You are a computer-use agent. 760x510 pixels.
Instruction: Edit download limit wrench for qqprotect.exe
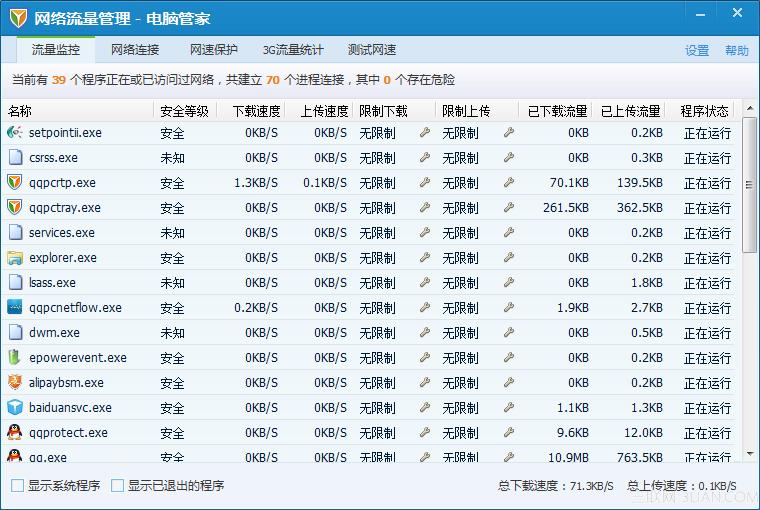click(425, 432)
